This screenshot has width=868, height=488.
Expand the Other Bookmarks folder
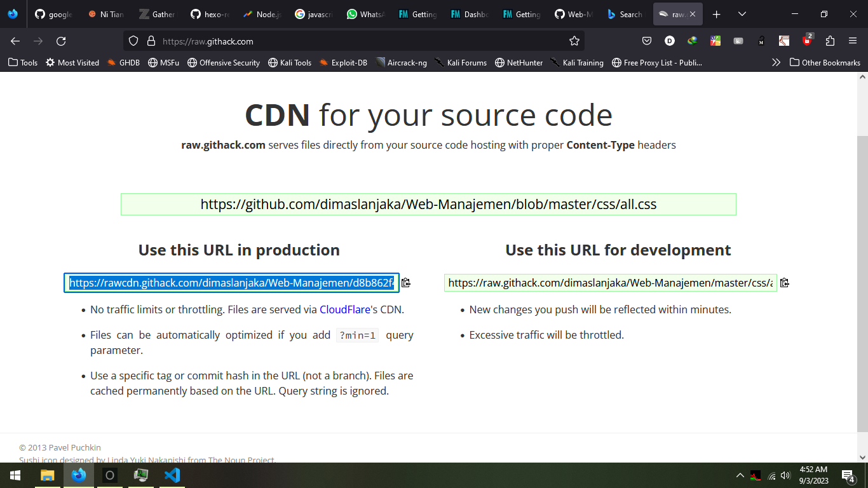(825, 62)
